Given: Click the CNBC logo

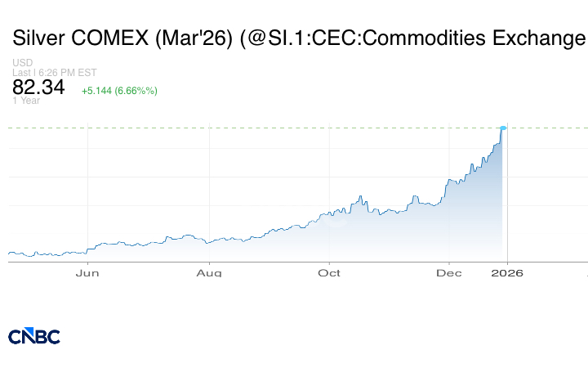Looking at the screenshot, I should [34, 336].
